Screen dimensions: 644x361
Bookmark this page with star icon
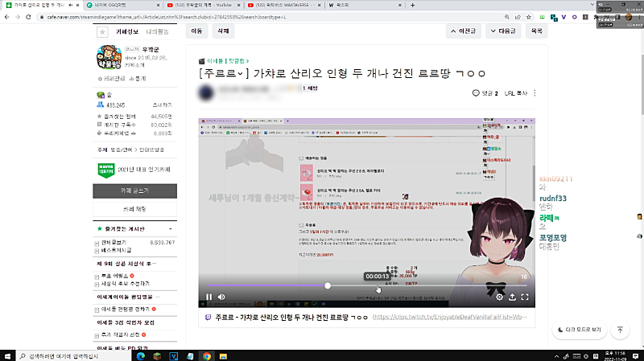tap(529, 17)
